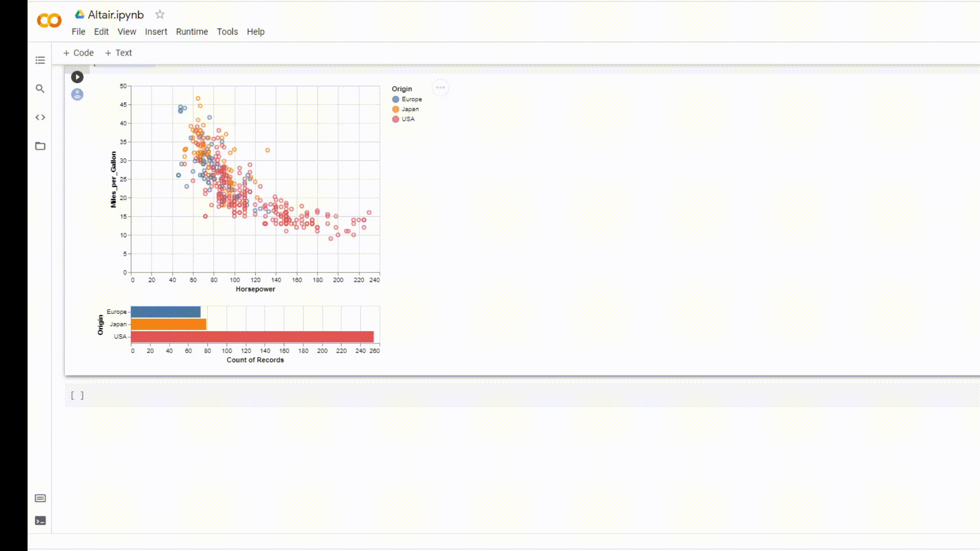Open the Help menu
The height and width of the screenshot is (551, 980).
tap(256, 32)
